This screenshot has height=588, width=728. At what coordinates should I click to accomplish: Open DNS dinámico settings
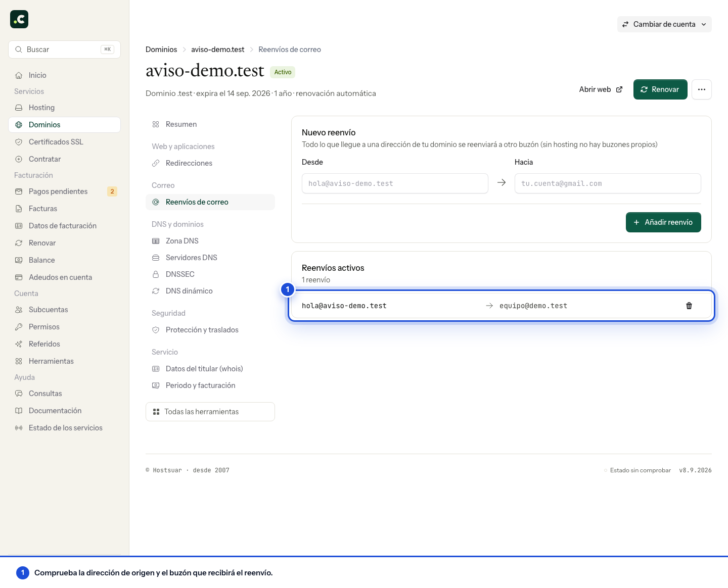point(210,291)
